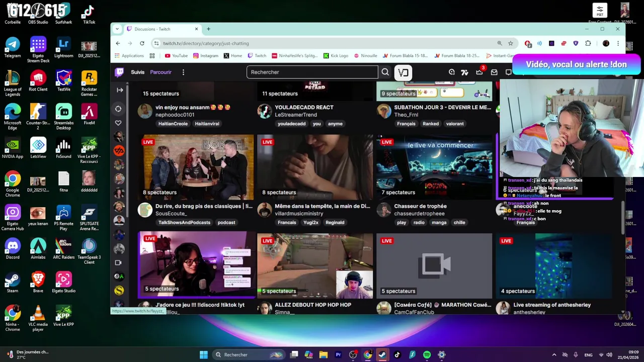This screenshot has height=362, width=644.
Task: Open LeStreamerTrend channel name
Action: (x=296, y=115)
